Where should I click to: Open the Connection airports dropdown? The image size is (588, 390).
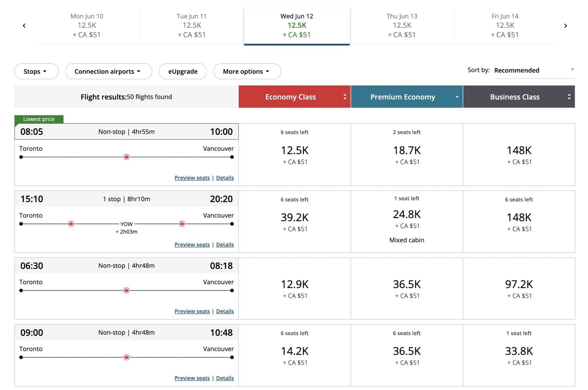pos(109,71)
